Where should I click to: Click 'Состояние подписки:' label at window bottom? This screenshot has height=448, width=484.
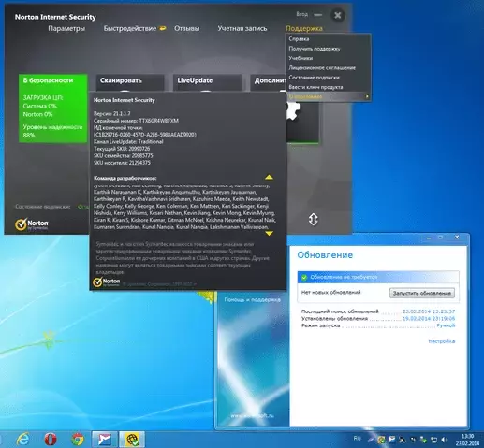tap(43, 207)
